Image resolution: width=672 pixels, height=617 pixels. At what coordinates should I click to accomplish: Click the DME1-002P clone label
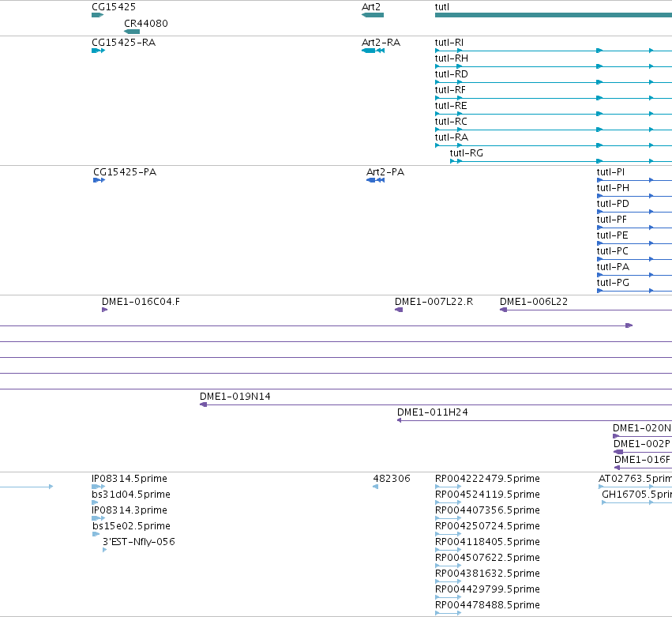641,444
